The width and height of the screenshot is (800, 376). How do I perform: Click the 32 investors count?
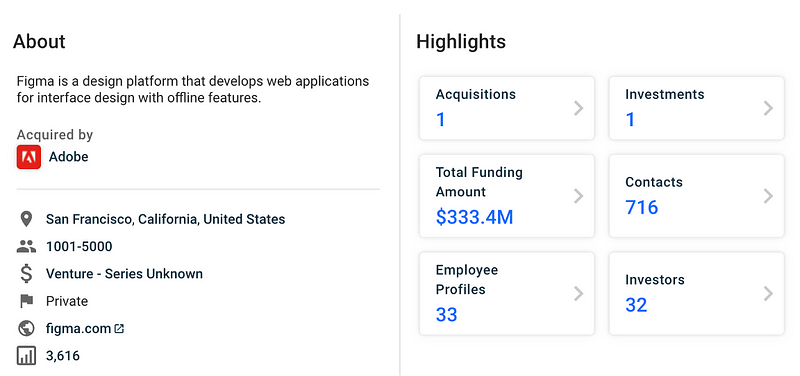pyautogui.click(x=636, y=305)
